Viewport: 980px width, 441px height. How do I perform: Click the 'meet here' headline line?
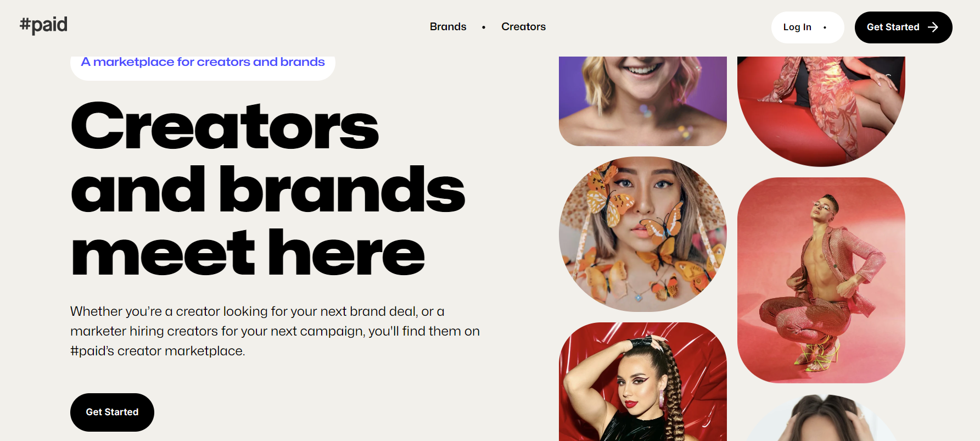[x=248, y=253]
